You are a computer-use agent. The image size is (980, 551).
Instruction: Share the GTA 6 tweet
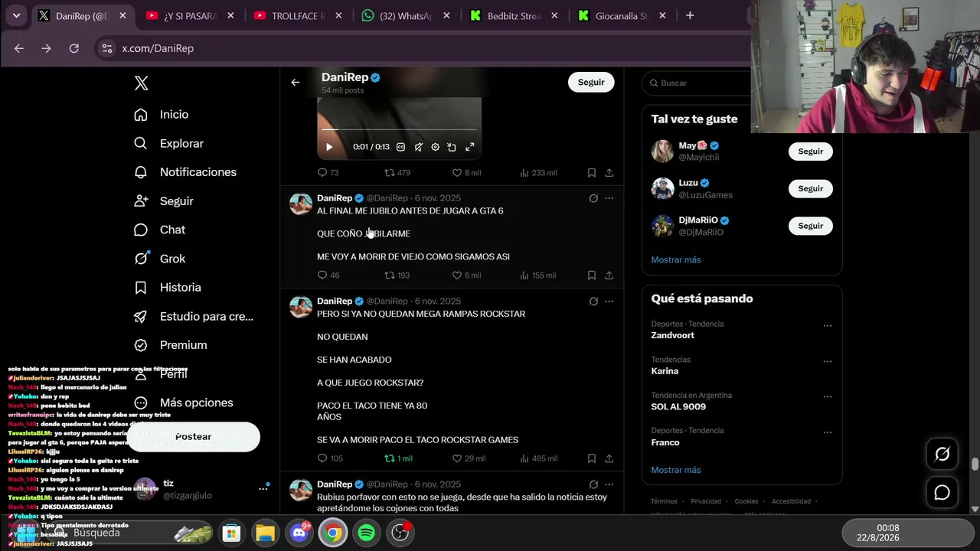609,275
